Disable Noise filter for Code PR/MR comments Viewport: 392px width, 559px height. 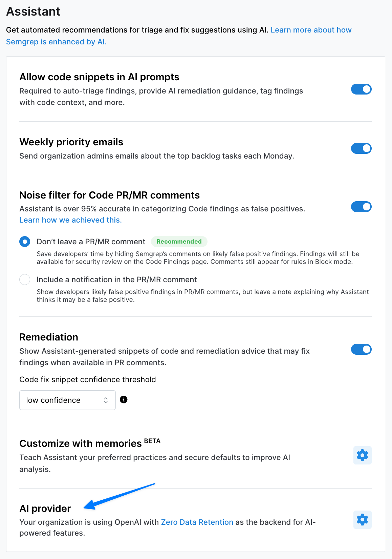pos(361,207)
